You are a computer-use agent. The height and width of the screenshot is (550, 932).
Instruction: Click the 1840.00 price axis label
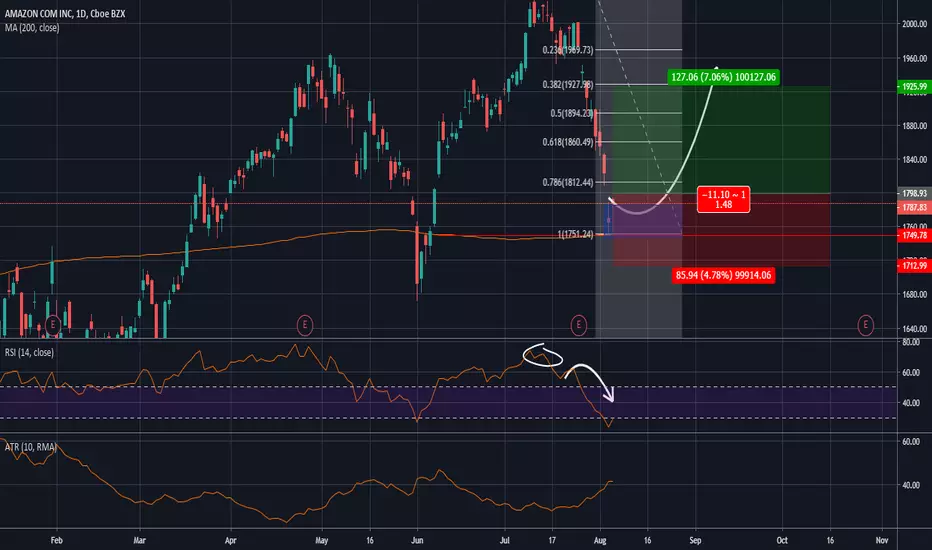(x=915, y=159)
